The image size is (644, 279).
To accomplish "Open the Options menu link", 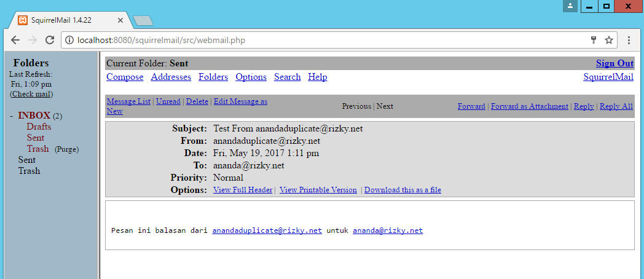I will pyautogui.click(x=251, y=77).
